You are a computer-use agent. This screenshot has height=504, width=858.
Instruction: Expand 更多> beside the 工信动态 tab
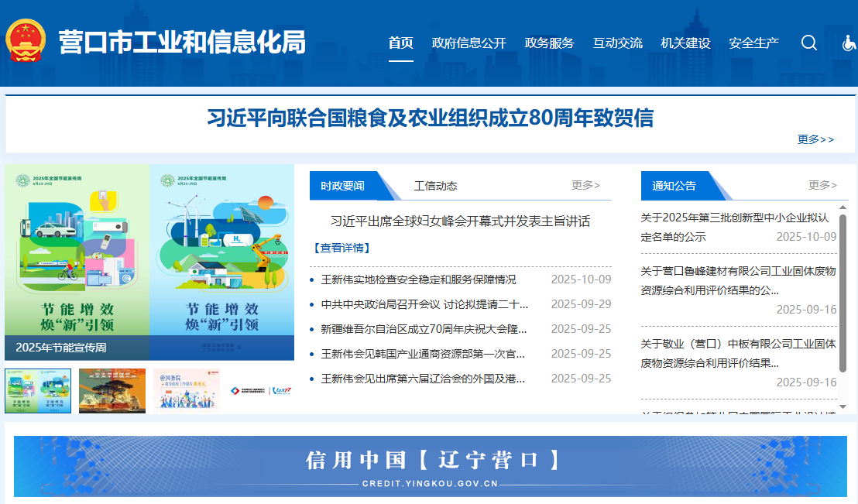[x=585, y=185]
